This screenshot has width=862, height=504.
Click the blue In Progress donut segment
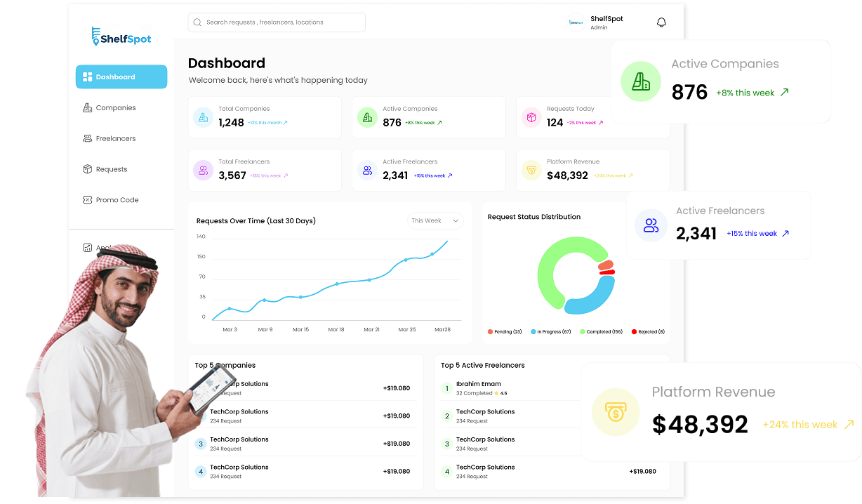[592, 298]
